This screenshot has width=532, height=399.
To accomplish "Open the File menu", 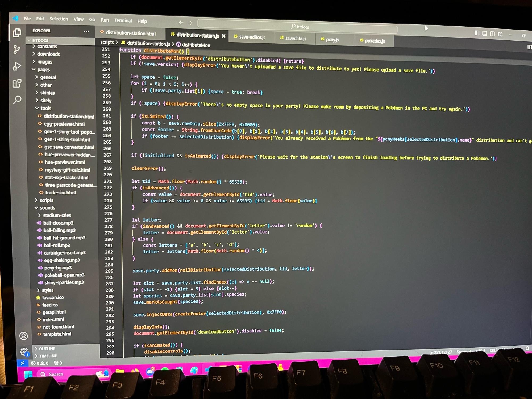I will point(27,19).
